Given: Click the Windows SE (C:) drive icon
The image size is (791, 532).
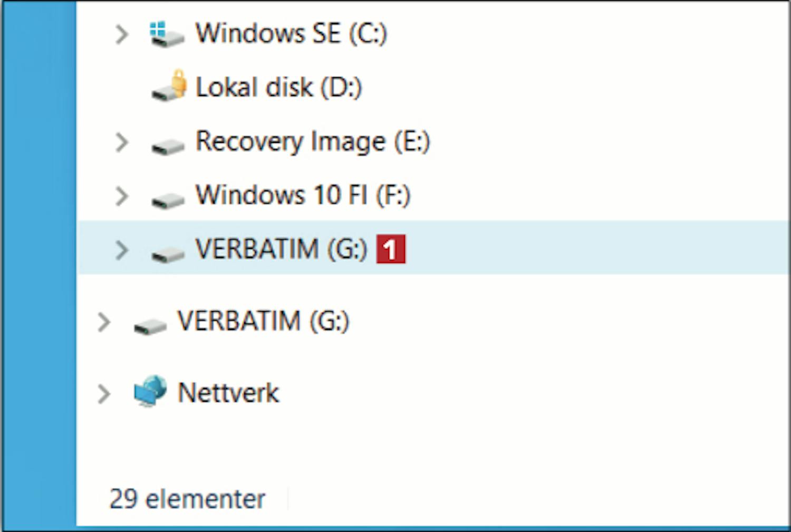Looking at the screenshot, I should tap(167, 34).
